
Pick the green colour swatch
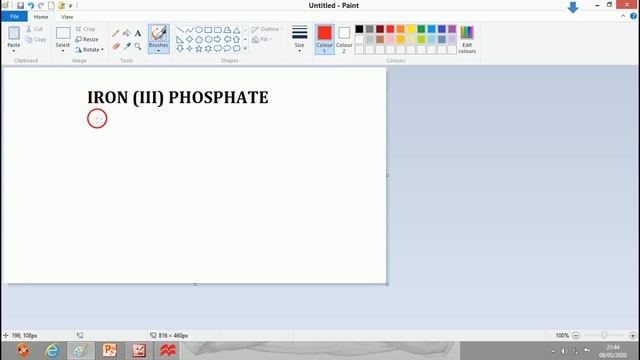pyautogui.click(x=421, y=29)
